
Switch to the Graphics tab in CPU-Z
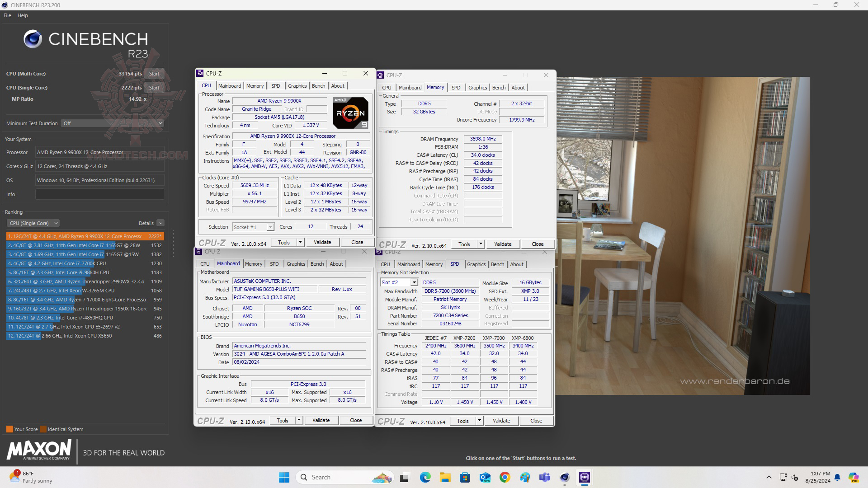297,85
